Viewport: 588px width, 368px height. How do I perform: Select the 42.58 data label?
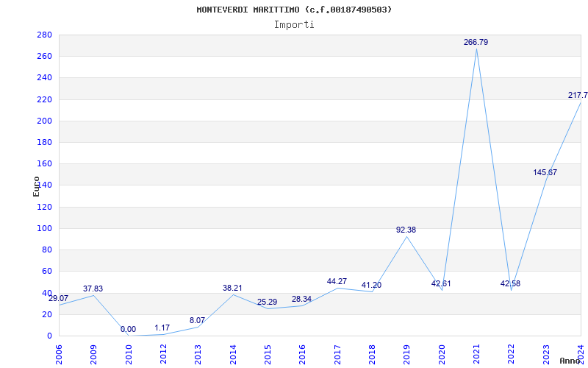(510, 284)
